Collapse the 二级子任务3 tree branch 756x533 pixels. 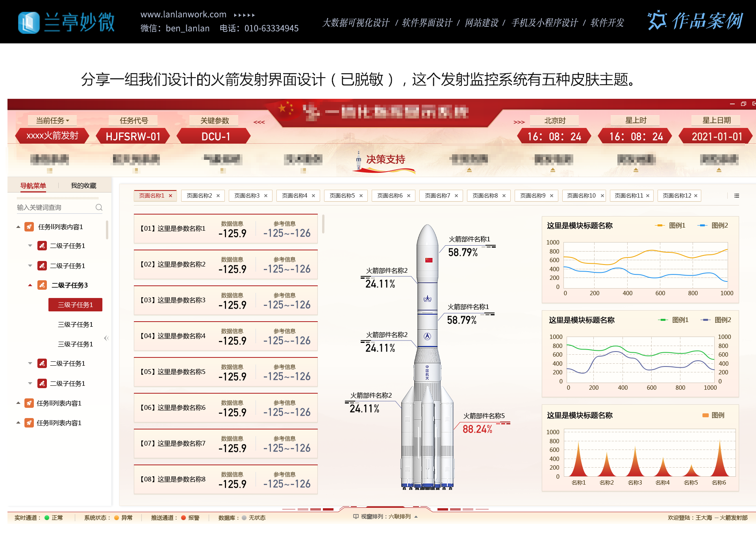pos(30,285)
